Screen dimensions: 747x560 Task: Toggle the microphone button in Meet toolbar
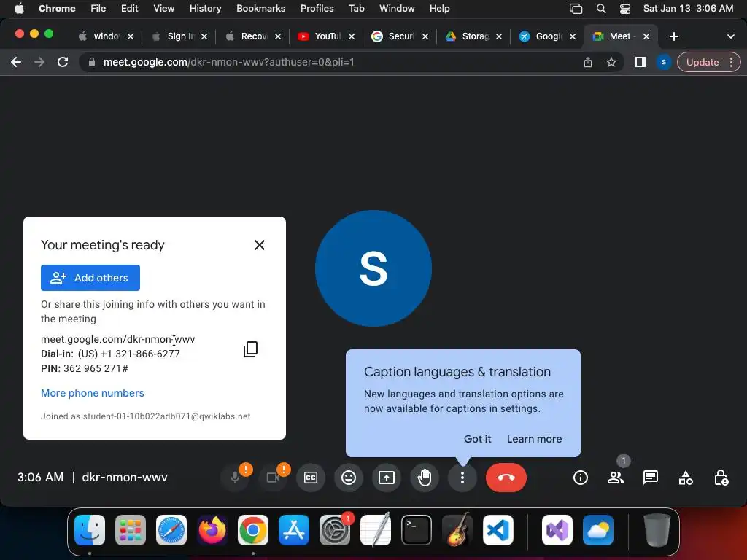coord(235,477)
